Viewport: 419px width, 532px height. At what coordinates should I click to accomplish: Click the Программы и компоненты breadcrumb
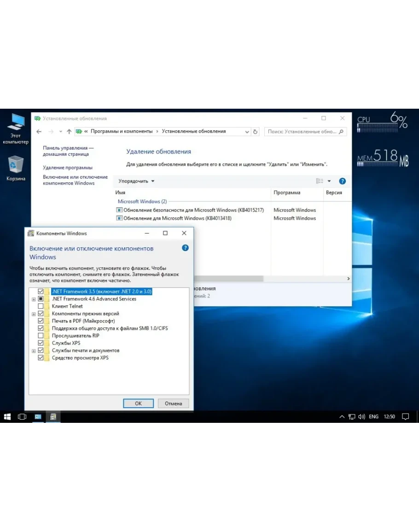122,131
